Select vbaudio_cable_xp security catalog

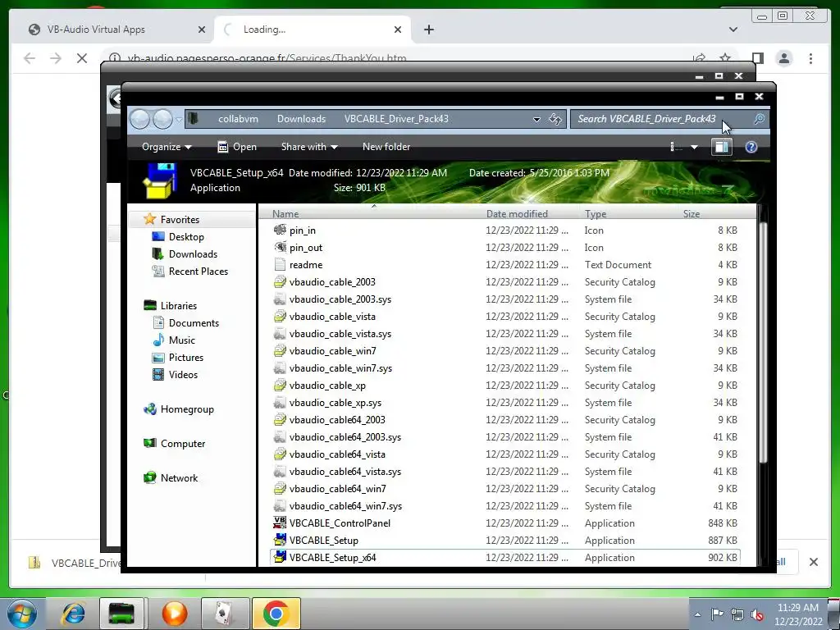[327, 386]
